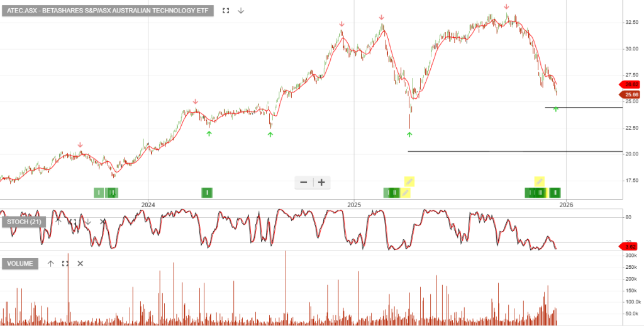Move the STOCH panel down
The image size is (644, 328).
[x=88, y=222]
